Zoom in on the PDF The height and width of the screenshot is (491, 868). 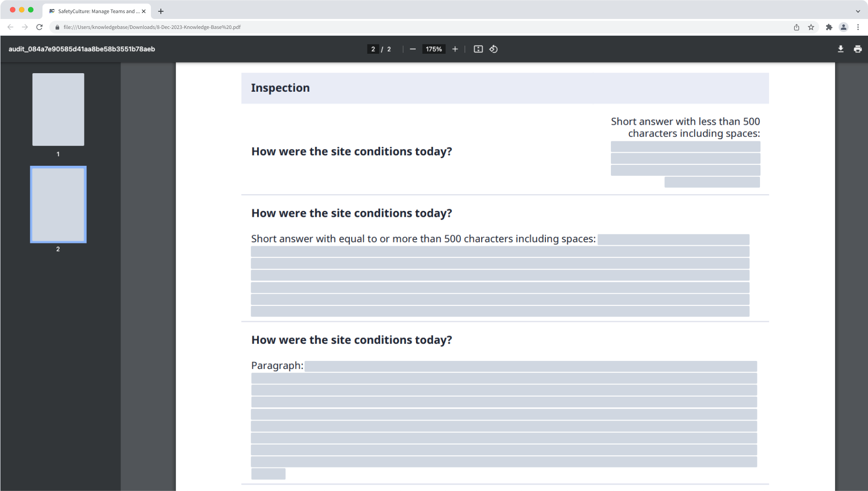click(x=455, y=49)
